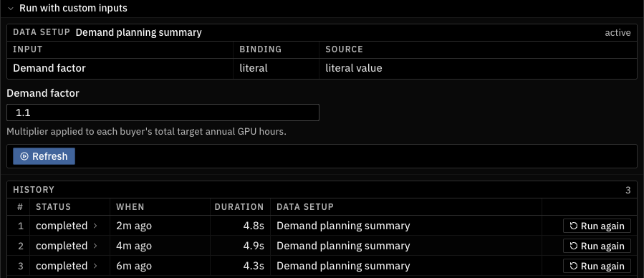
Task: Click the HISTORY section header
Action: tap(34, 190)
